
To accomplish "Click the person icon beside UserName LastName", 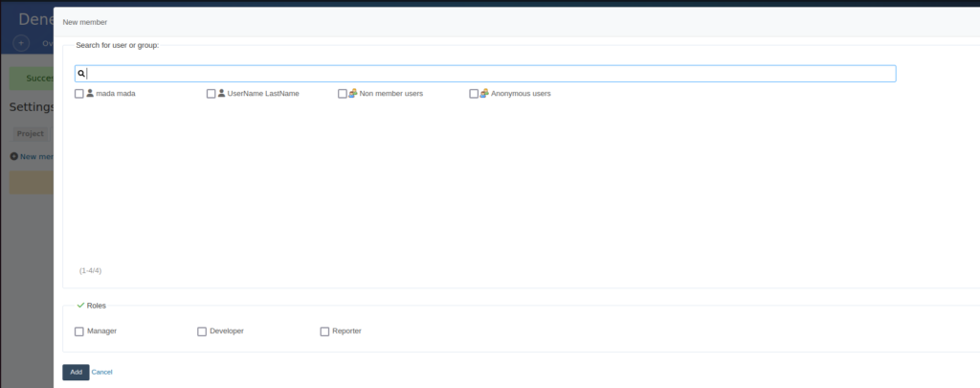I will [221, 94].
